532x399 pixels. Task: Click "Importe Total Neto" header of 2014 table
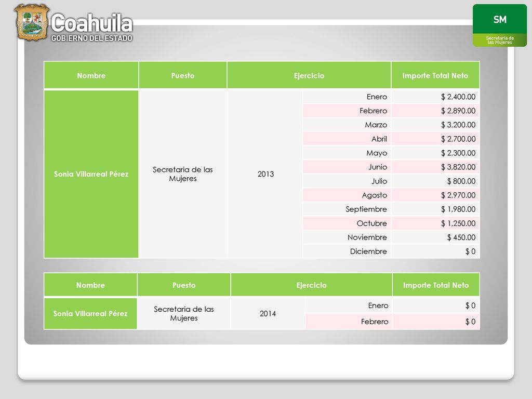(x=436, y=285)
